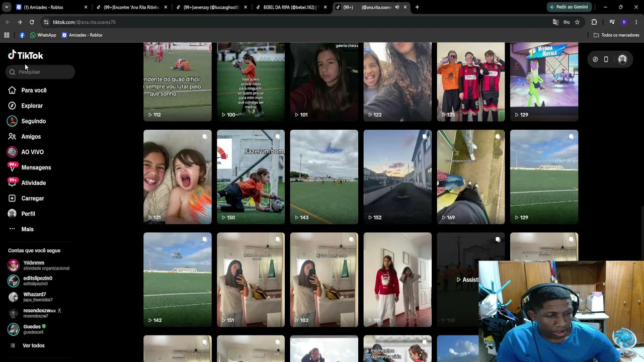Open the WhatsApp bookmark
Image resolution: width=644 pixels, height=362 pixels.
coord(43,35)
